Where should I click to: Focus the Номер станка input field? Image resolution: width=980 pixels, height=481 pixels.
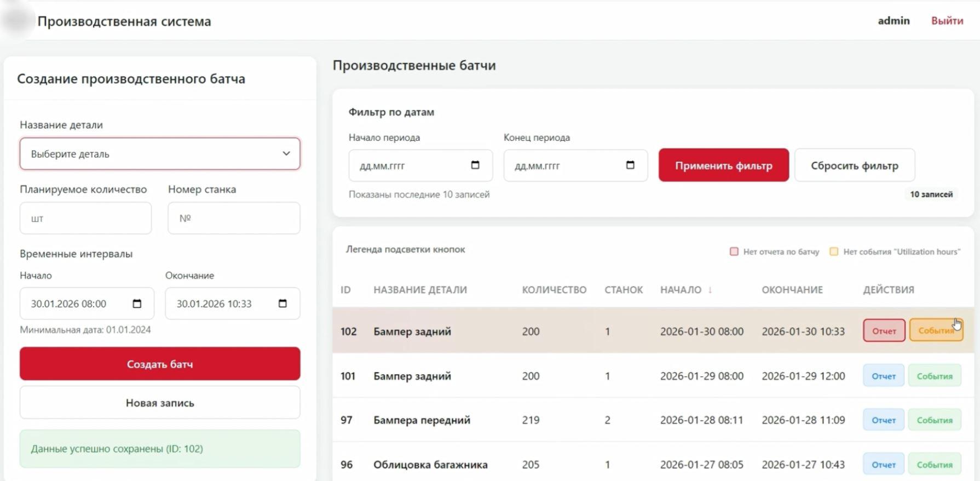234,218
